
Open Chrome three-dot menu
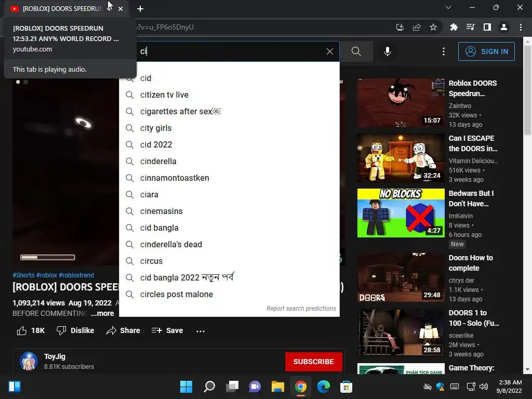click(521, 27)
